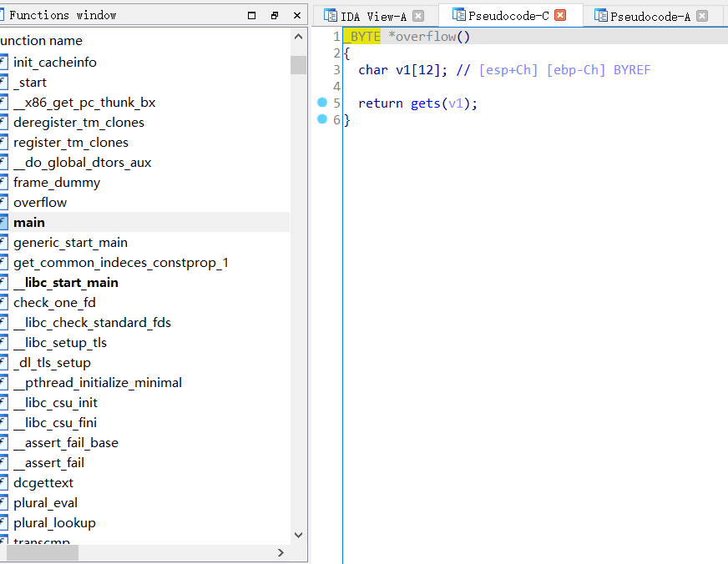
Task: Click function icon beside init_cacheinfo
Action: (3, 63)
